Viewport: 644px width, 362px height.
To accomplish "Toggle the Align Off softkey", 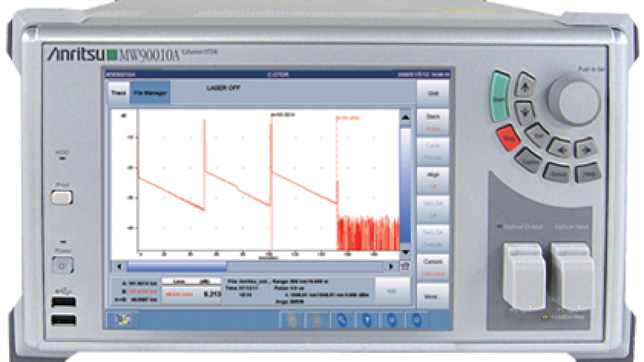I will (x=432, y=180).
